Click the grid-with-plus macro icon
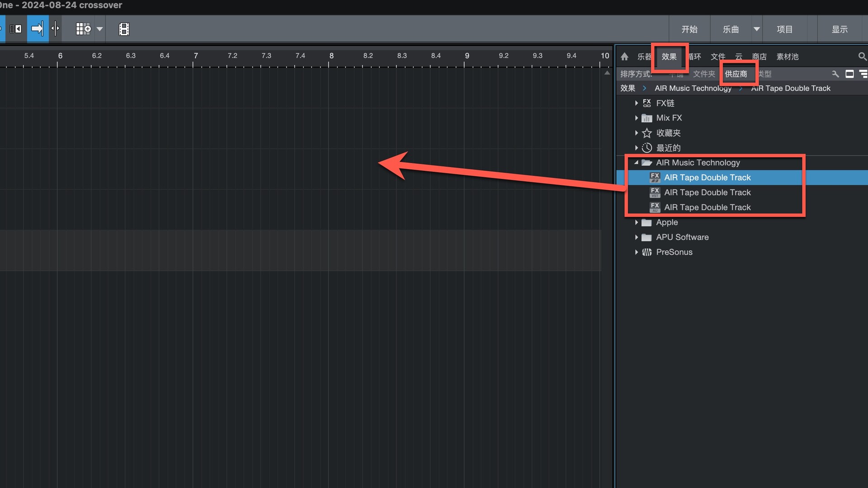This screenshot has width=868, height=488. click(x=83, y=29)
